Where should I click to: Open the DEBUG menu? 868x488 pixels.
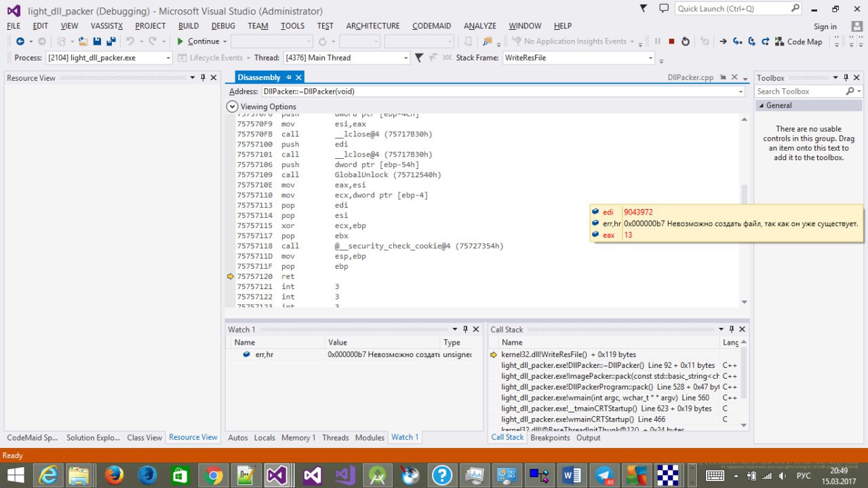(223, 26)
